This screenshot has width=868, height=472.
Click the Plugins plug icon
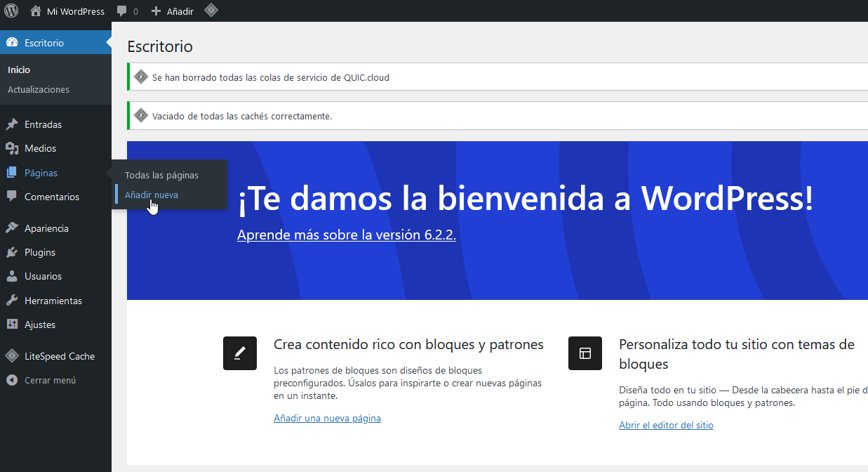click(12, 252)
